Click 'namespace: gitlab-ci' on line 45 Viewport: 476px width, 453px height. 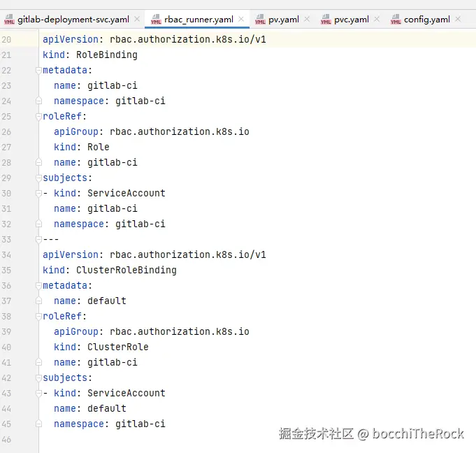coord(110,424)
